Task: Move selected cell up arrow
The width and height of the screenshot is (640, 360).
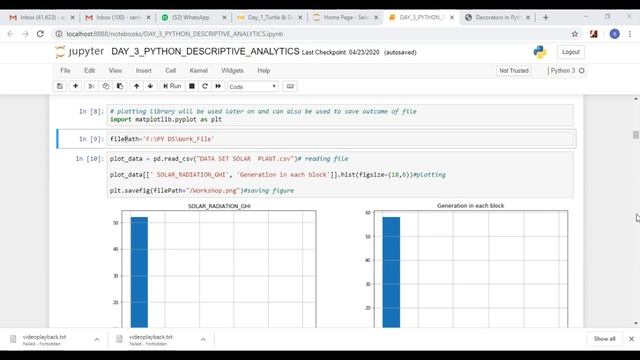Action: (137, 86)
